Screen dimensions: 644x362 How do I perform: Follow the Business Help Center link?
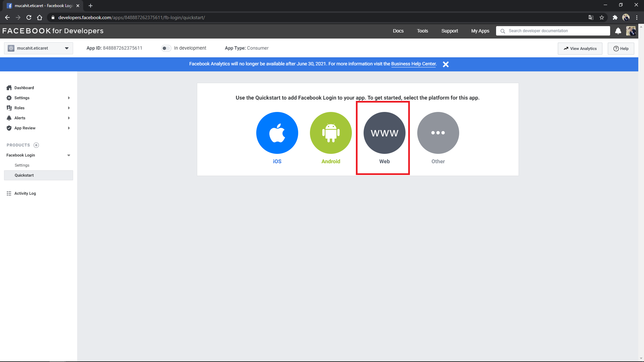413,64
